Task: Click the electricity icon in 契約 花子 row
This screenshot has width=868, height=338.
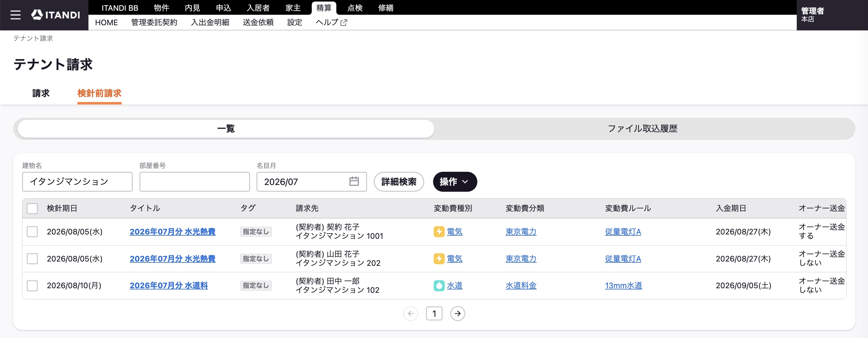Action: pyautogui.click(x=439, y=231)
